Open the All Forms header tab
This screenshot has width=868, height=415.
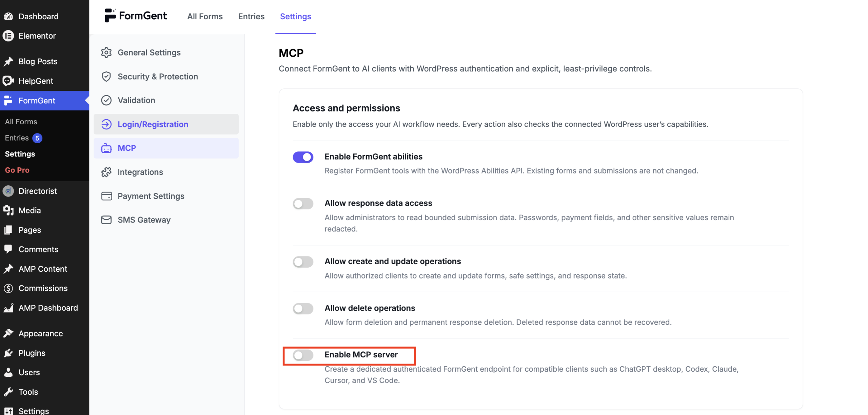point(205,16)
